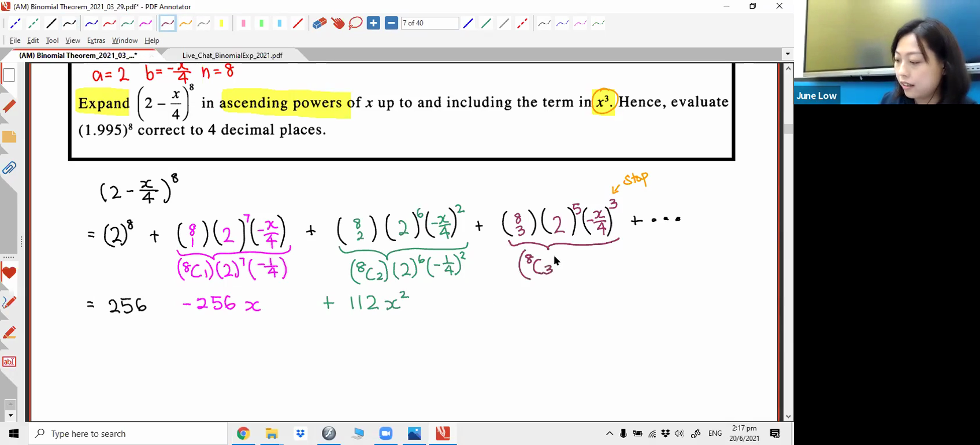Select the red dashed line tool
The image size is (980, 445).
[522, 24]
